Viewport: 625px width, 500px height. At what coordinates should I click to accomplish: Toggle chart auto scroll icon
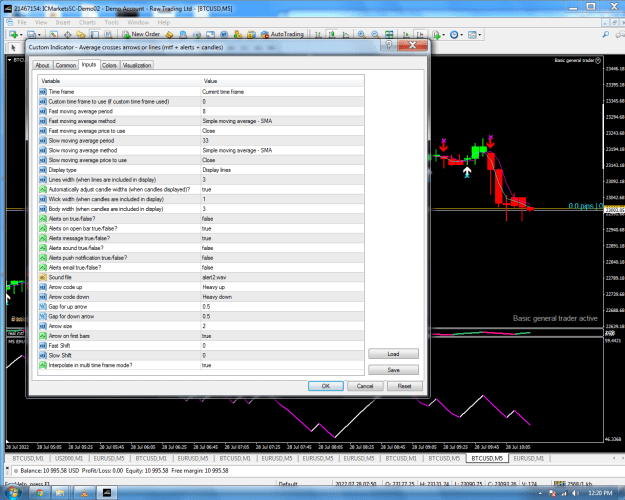point(406,34)
